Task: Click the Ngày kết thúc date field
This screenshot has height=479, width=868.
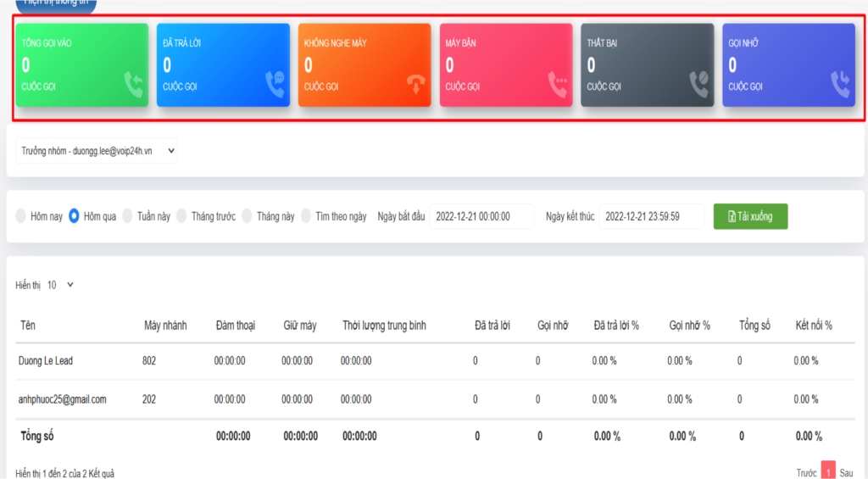Action: (651, 216)
